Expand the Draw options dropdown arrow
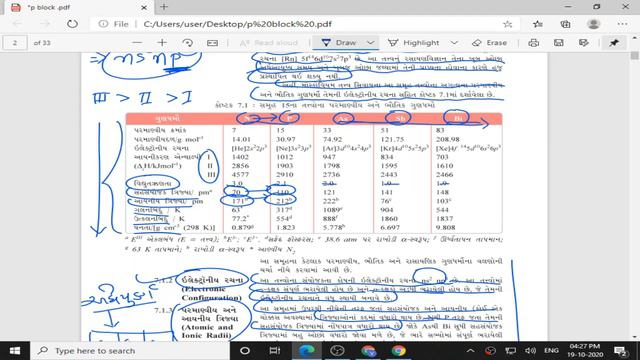Screen dimensions: 640x360 (370, 43)
